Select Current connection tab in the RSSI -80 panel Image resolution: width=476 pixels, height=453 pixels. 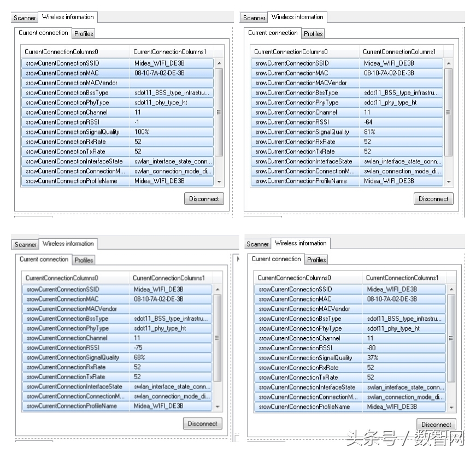click(276, 259)
